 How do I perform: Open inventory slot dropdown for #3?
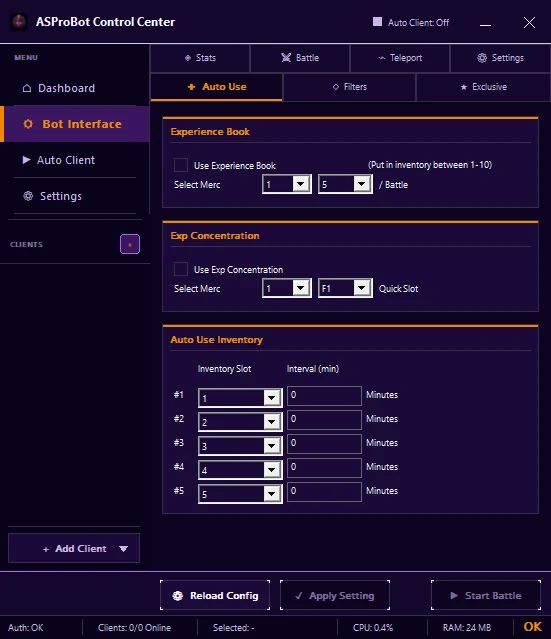click(240, 446)
